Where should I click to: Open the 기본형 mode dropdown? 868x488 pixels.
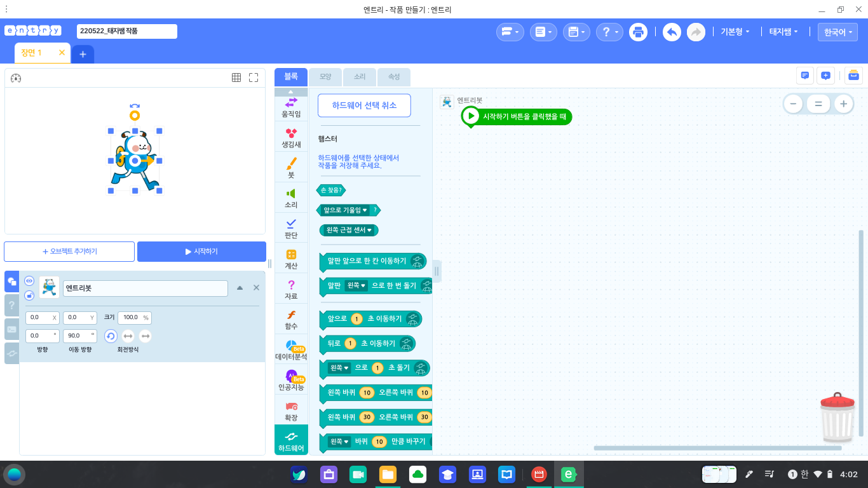coord(735,32)
